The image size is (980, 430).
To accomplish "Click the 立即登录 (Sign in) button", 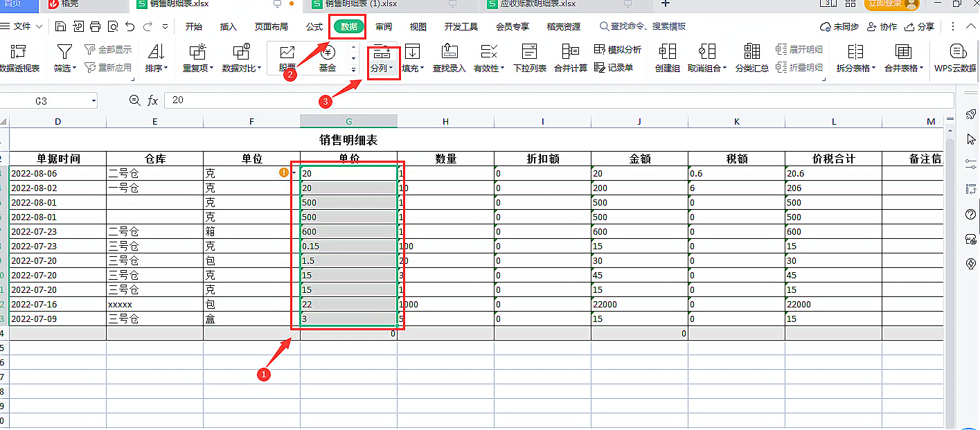I will pyautogui.click(x=891, y=4).
